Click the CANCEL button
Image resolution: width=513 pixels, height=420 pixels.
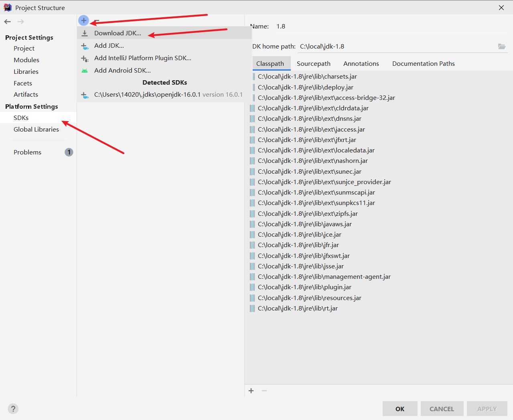tap(442, 409)
